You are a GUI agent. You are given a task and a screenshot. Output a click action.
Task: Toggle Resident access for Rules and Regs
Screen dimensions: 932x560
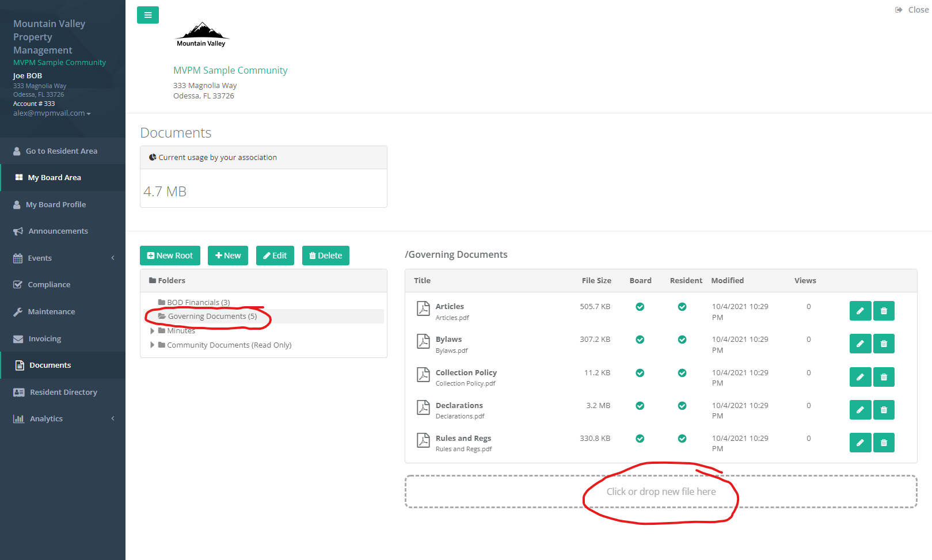[x=682, y=439]
